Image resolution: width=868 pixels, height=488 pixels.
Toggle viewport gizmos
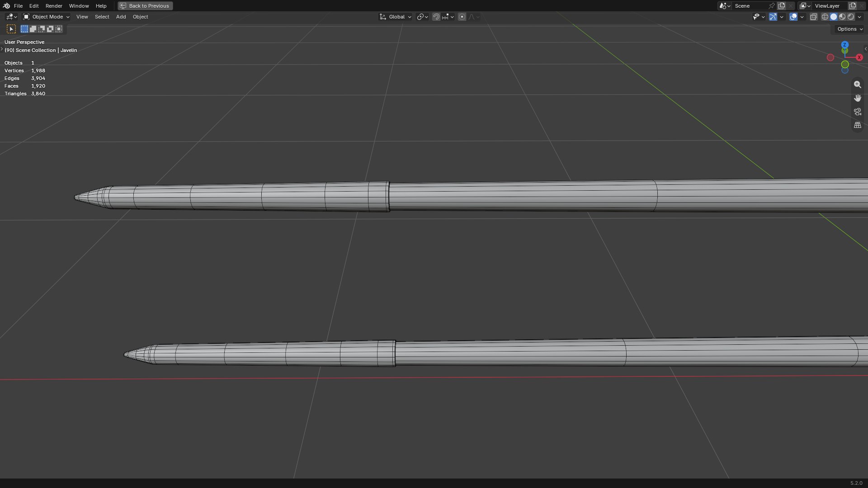click(773, 17)
